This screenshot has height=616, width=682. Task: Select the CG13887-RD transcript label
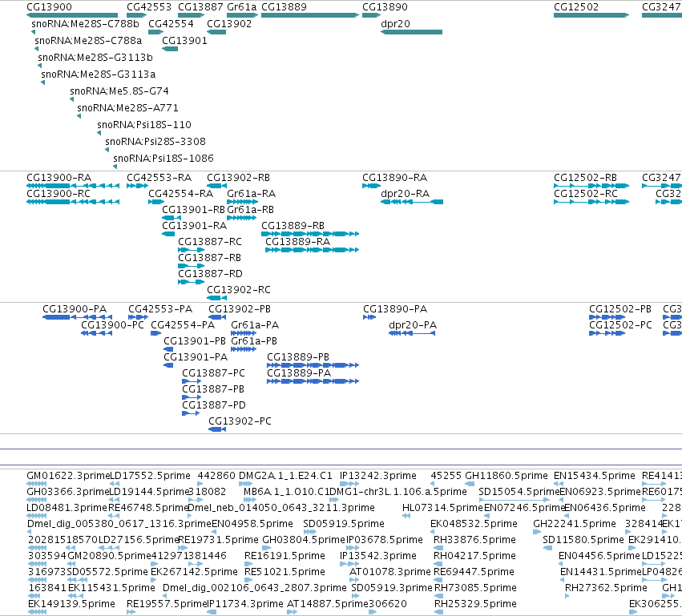[211, 274]
